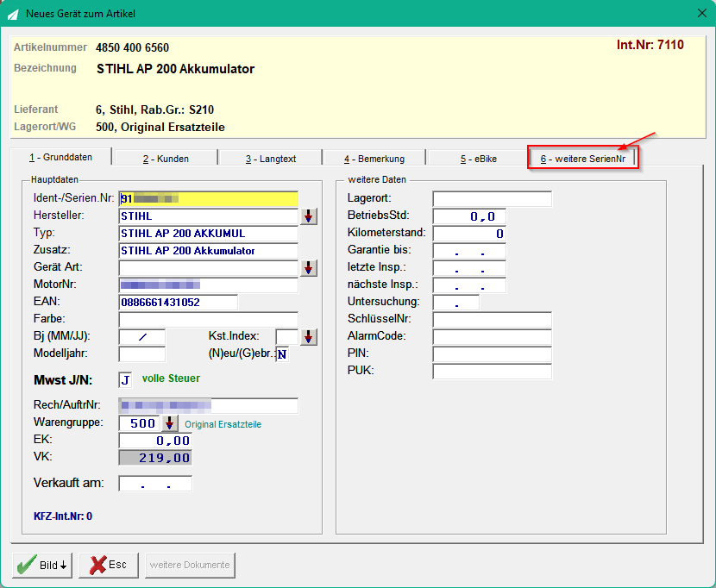Cancel with the Esc button
Screen dimensions: 716x588
tap(109, 566)
